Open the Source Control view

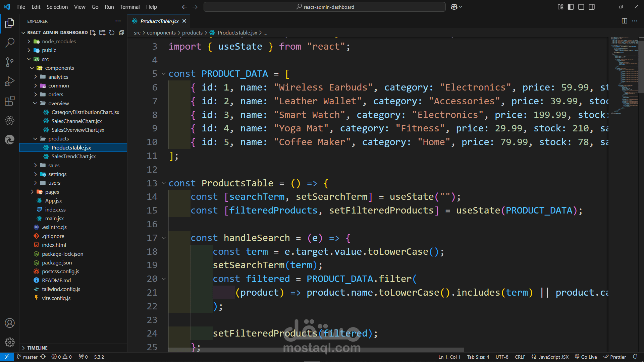[x=10, y=62]
